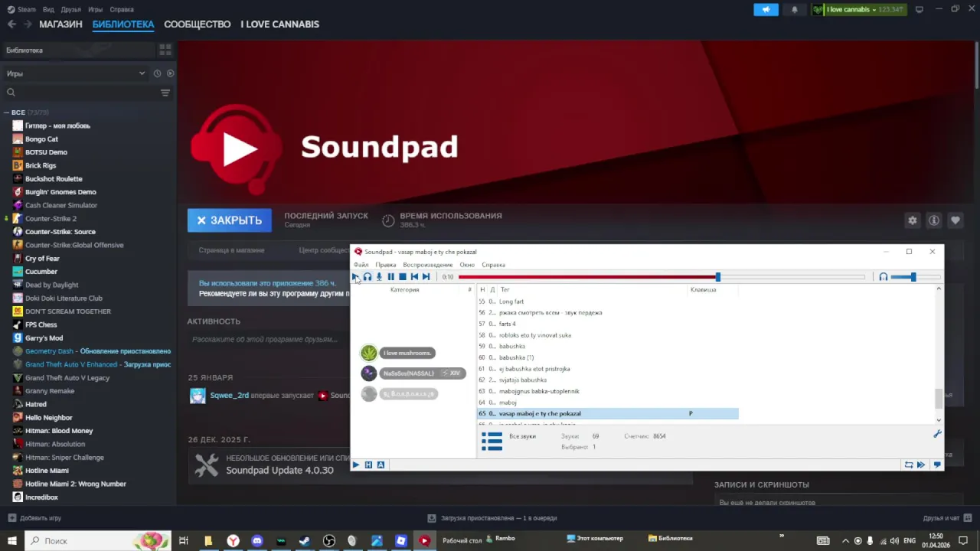Toggle the play-next icon in Soundpad's bottom bar
The width and height of the screenshot is (980, 551).
(x=921, y=465)
